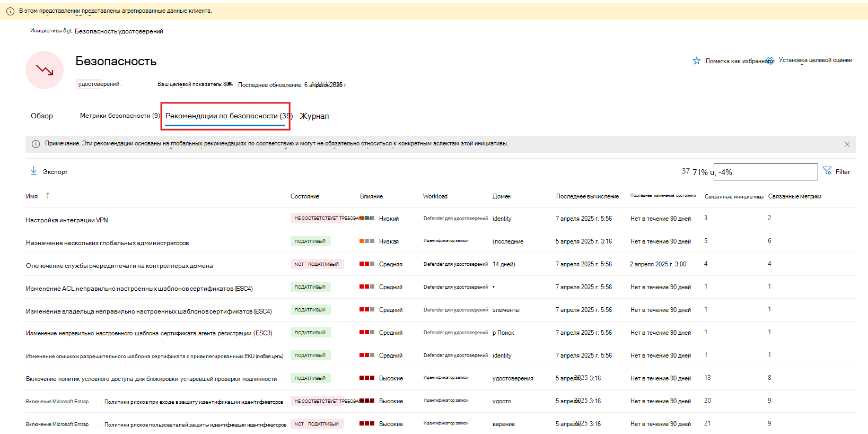Screen dimensions: 868x434
Task: Sort by name using the arrow icon
Action: [48, 196]
